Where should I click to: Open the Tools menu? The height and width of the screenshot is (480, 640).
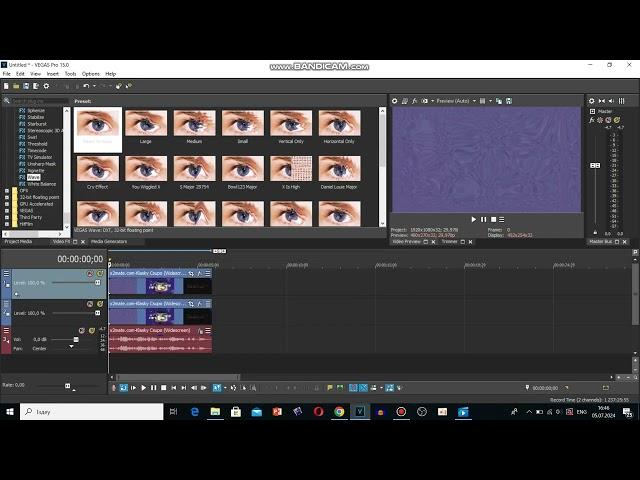coord(70,74)
